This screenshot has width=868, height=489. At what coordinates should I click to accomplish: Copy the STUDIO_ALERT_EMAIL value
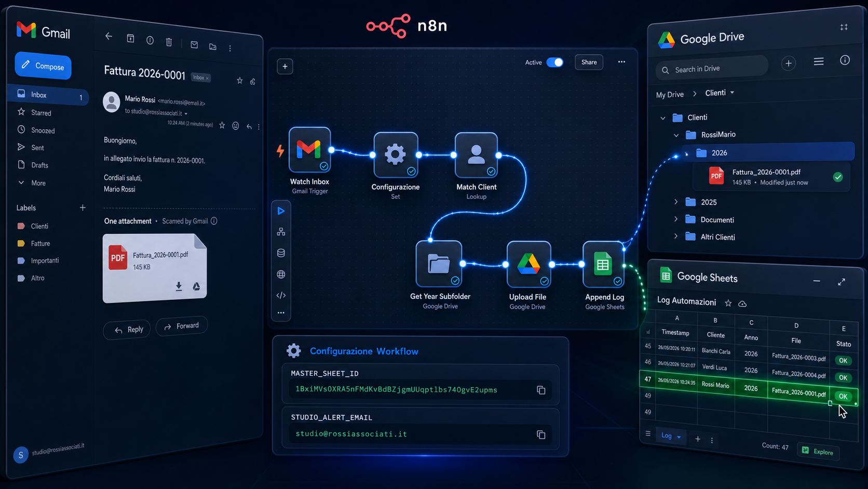(541, 434)
